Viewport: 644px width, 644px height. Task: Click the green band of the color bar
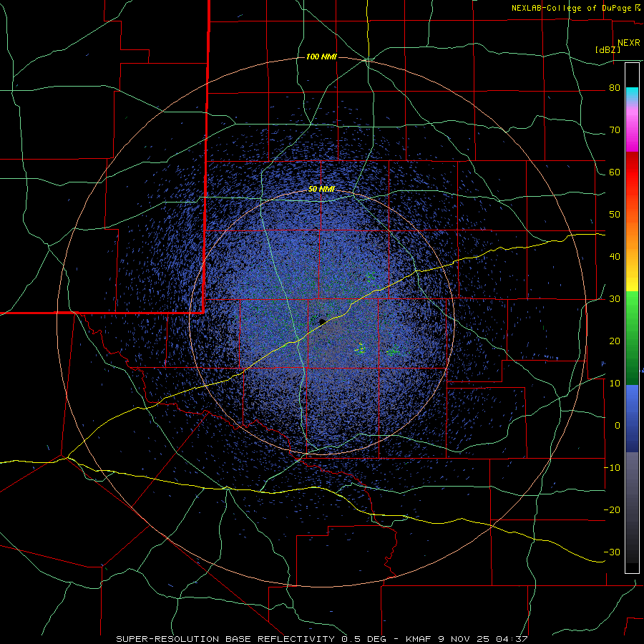point(632,338)
